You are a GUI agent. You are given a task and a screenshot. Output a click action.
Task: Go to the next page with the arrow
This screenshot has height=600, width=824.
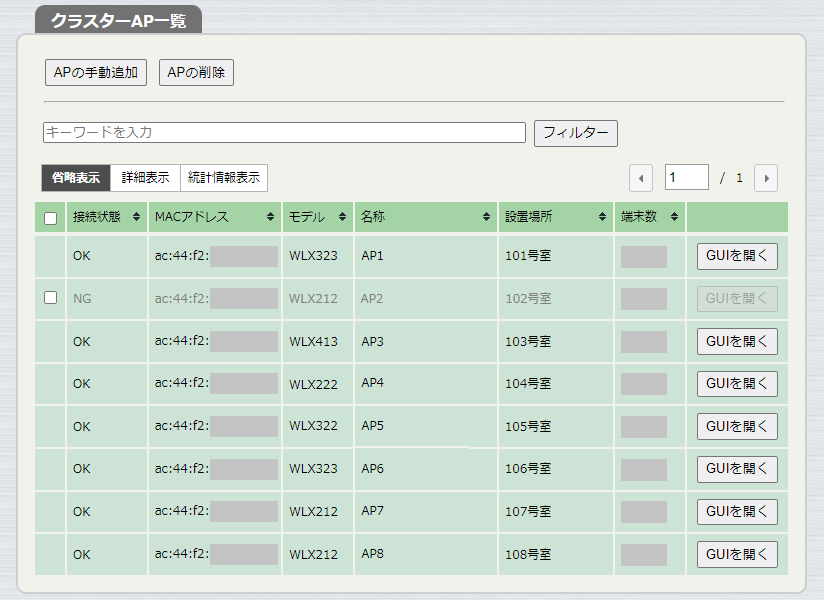tap(766, 177)
